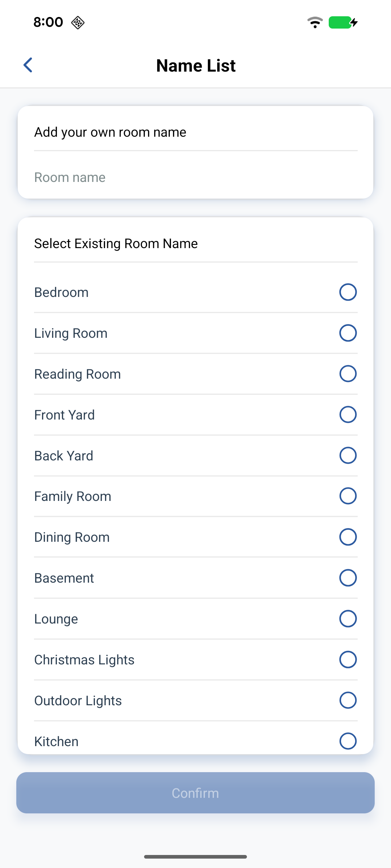This screenshot has height=868, width=391.
Task: Pick the Basement radio option
Action: click(348, 578)
